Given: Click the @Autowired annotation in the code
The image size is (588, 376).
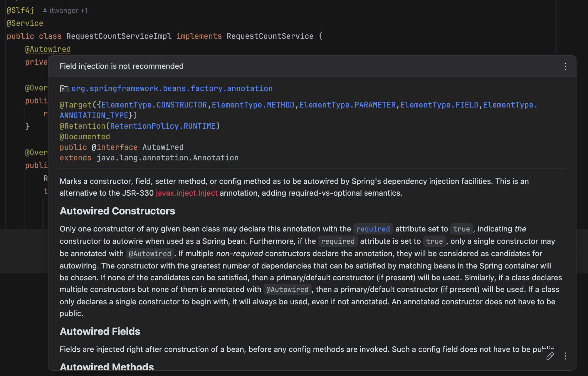Looking at the screenshot, I should (x=48, y=49).
